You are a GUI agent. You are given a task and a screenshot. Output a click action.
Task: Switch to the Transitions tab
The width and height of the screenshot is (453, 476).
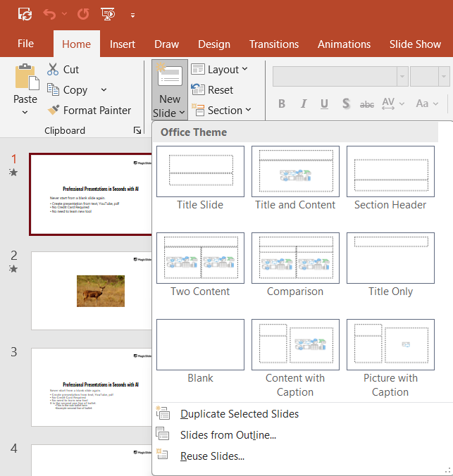click(274, 44)
